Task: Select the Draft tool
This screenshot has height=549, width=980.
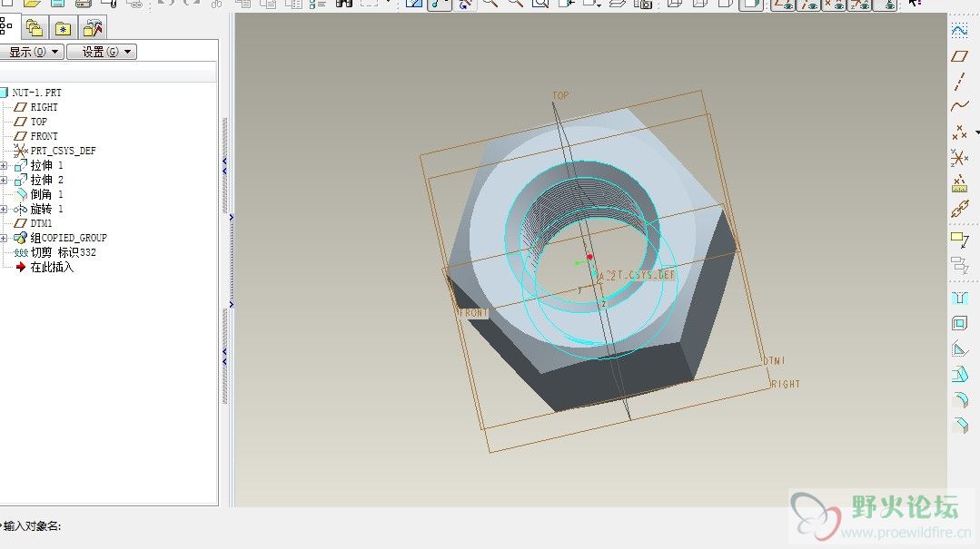Action: click(959, 374)
